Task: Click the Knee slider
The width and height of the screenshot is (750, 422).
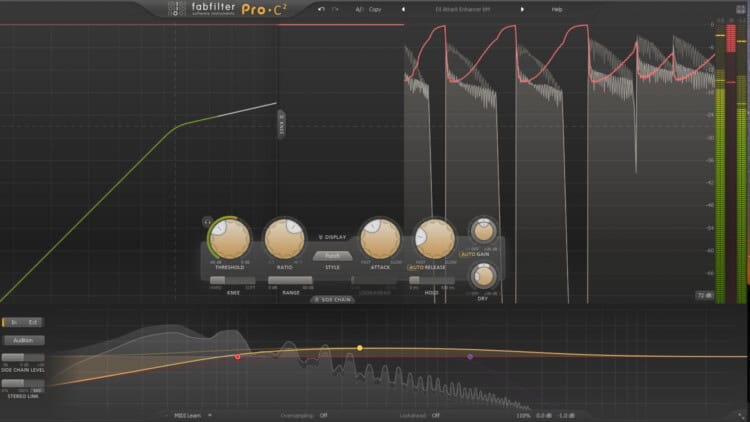Action: pos(232,280)
